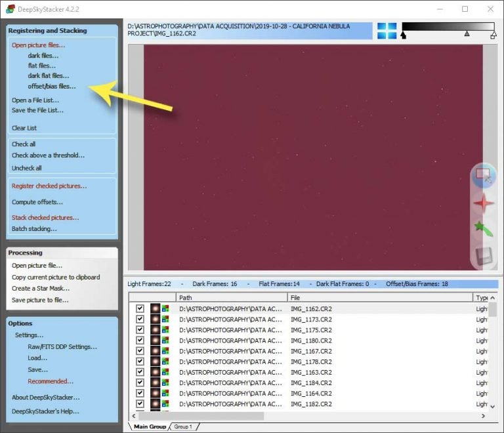Click the midtone gray triangle slider handle

point(467,33)
